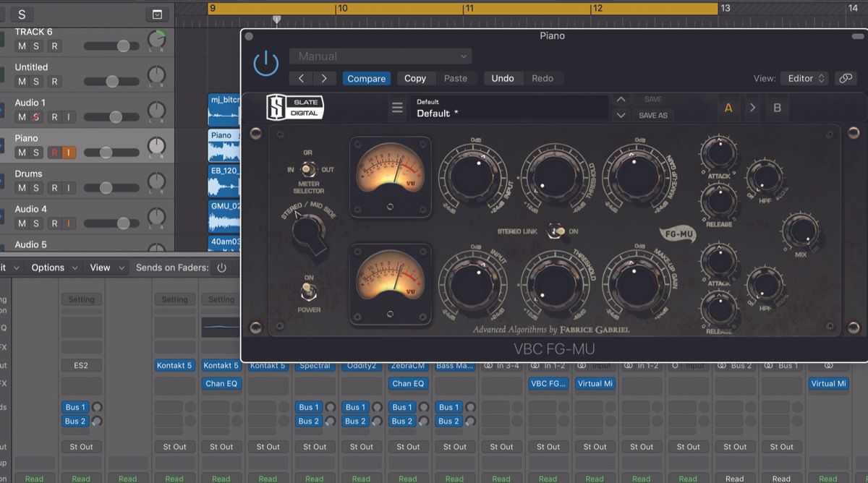
Task: Click the plugin bypass power icon
Action: point(266,62)
